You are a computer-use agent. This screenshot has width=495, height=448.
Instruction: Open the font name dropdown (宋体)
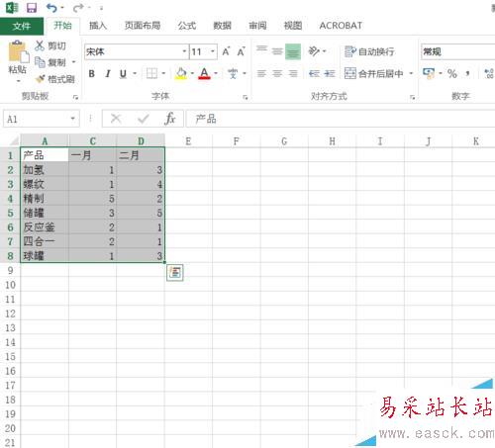tap(184, 51)
